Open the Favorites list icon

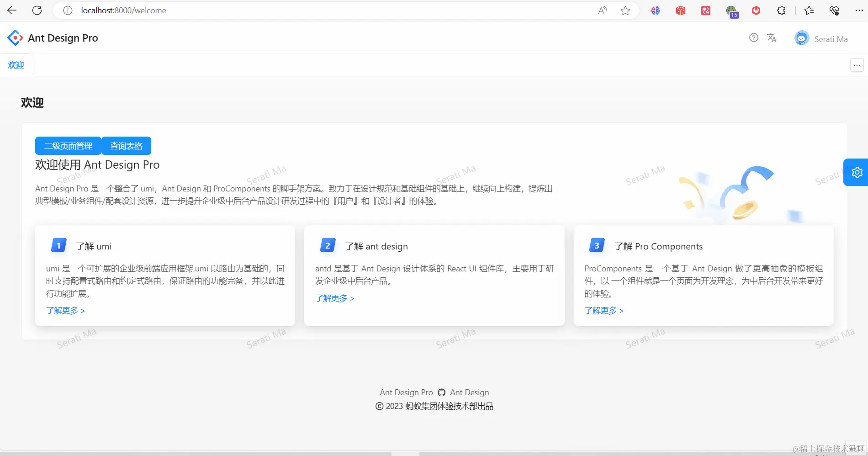(x=809, y=10)
